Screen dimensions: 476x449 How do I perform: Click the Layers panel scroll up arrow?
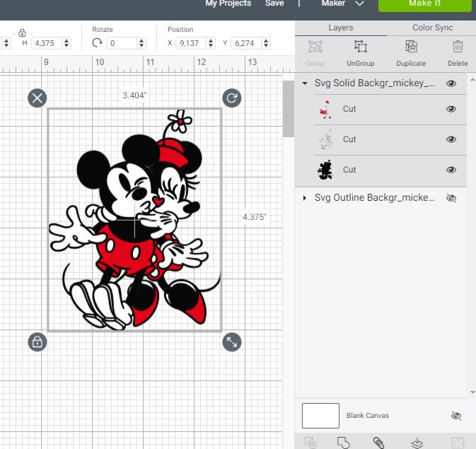tap(472, 79)
